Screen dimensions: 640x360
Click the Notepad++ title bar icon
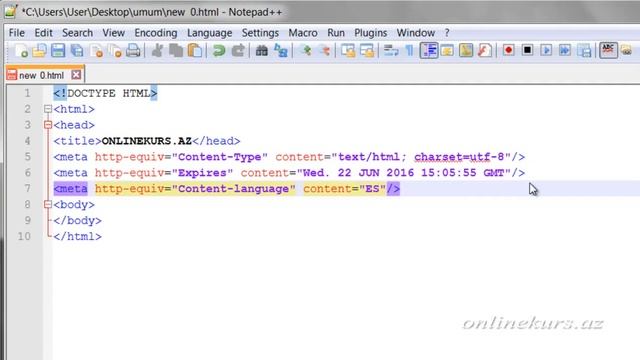tap(10, 11)
